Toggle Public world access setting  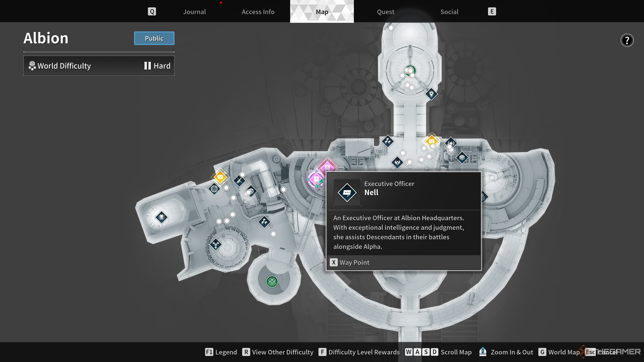[x=154, y=38]
